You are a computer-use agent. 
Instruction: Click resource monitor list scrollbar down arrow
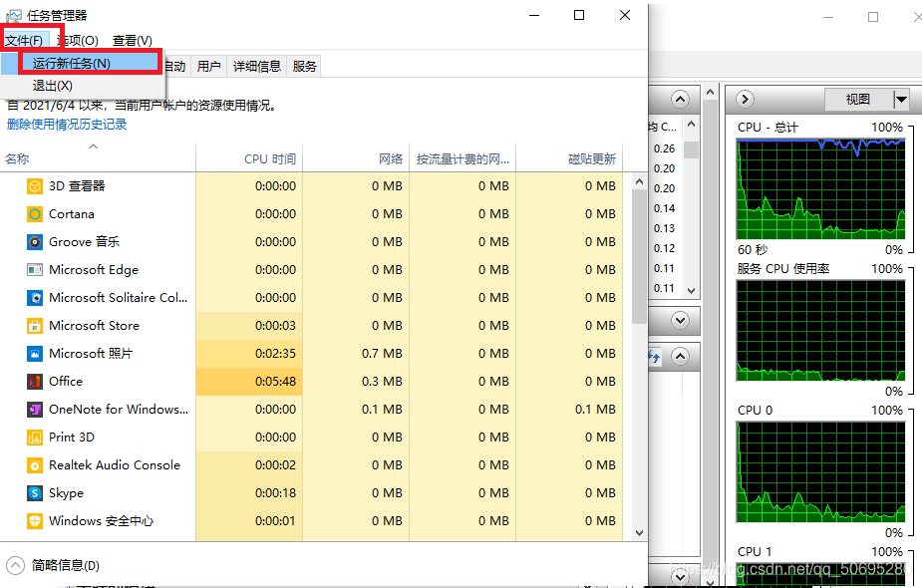pyautogui.click(x=692, y=290)
